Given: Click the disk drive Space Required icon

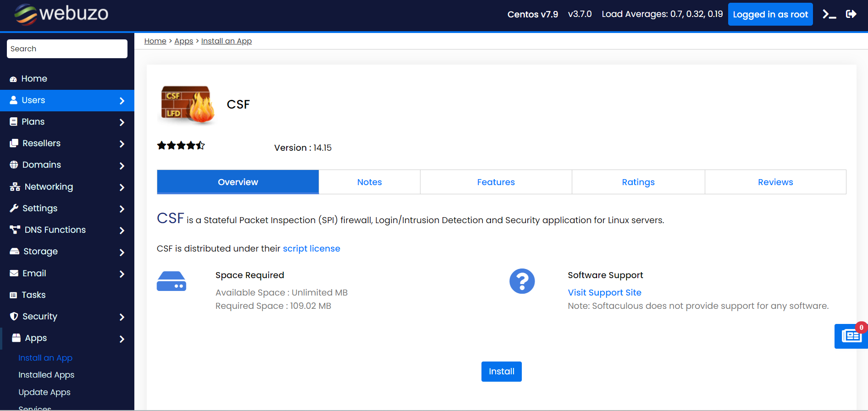Looking at the screenshot, I should click(171, 281).
